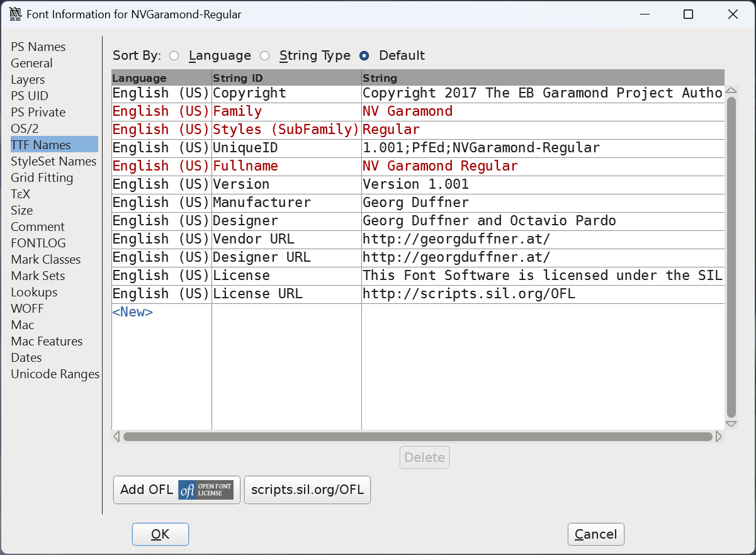This screenshot has height=555, width=756.
Task: Click the Cancel button
Action: [596, 534]
